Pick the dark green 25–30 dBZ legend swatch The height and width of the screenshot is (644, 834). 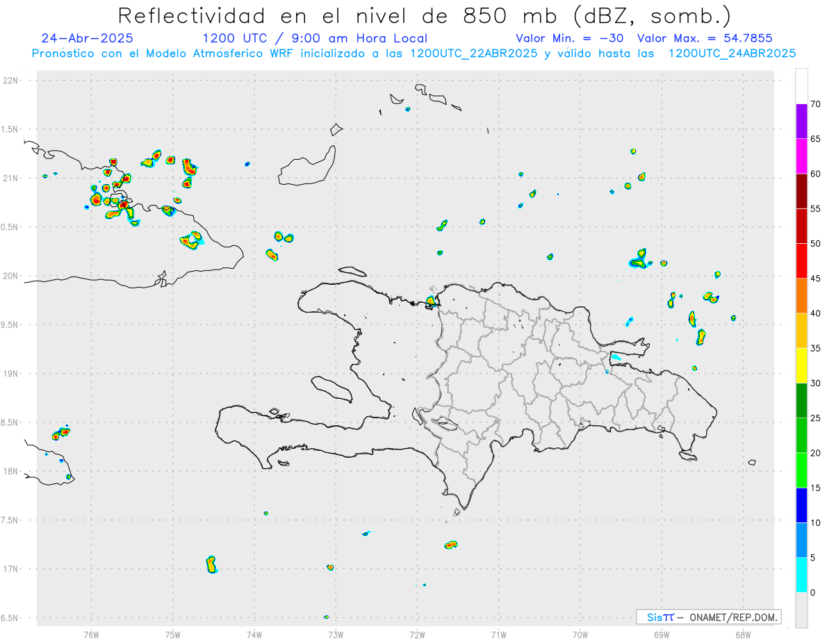click(801, 401)
